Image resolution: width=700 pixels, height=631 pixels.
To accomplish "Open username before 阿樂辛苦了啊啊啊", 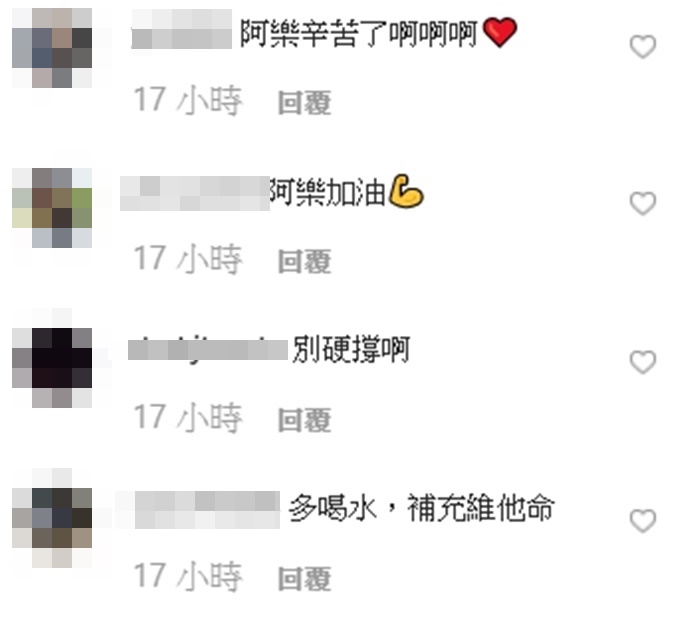I will pos(182,29).
